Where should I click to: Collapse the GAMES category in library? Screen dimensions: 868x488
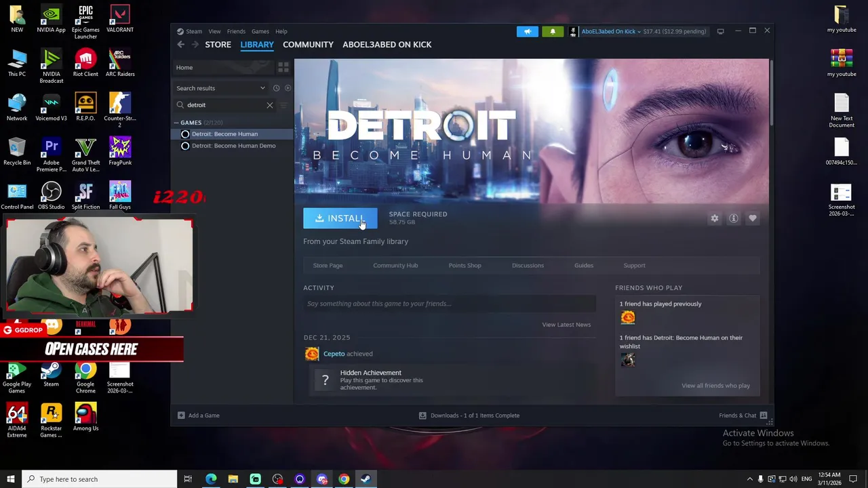(176, 123)
